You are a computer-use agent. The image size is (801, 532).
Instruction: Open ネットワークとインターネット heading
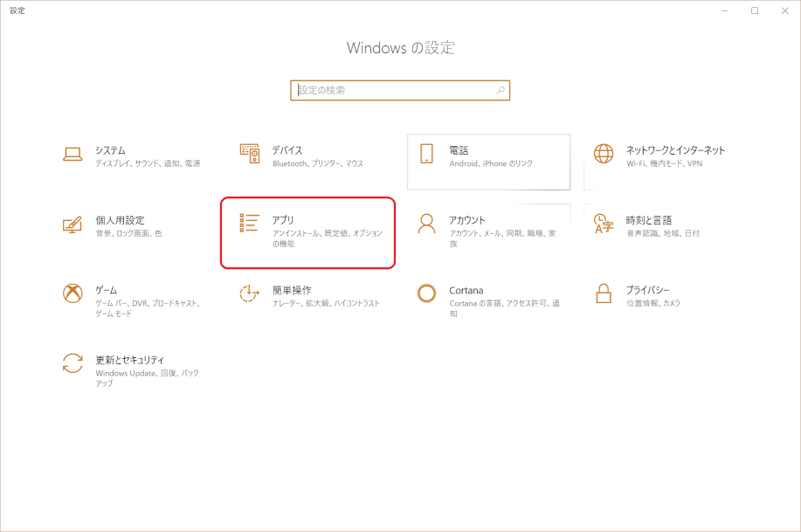[676, 150]
